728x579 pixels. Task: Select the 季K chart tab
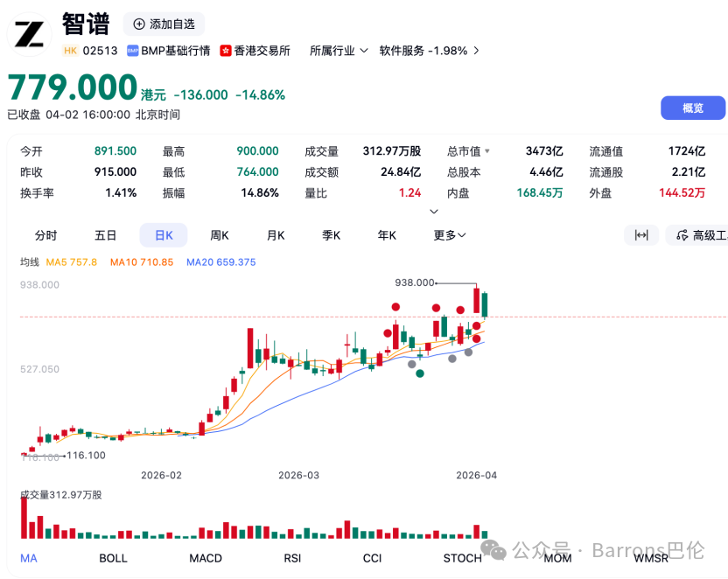[x=331, y=235]
